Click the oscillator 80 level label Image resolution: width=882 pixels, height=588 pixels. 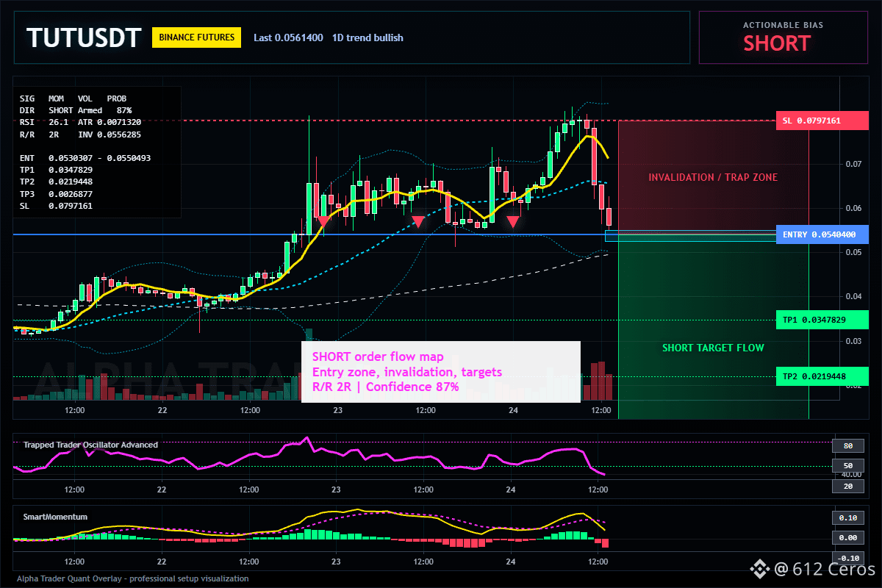(847, 445)
